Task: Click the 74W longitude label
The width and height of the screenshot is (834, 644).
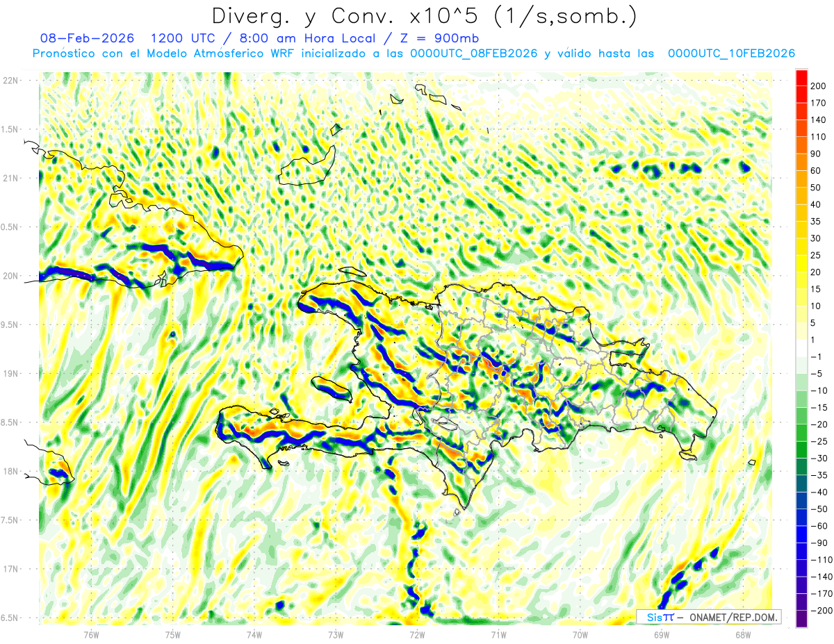Action: click(254, 634)
